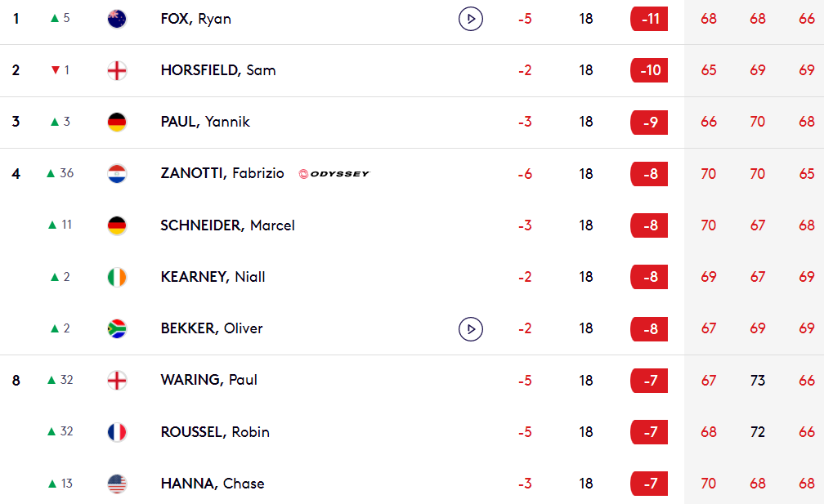Click green up arrow beside Zanotti's 36
The image size is (824, 504).
(x=51, y=173)
